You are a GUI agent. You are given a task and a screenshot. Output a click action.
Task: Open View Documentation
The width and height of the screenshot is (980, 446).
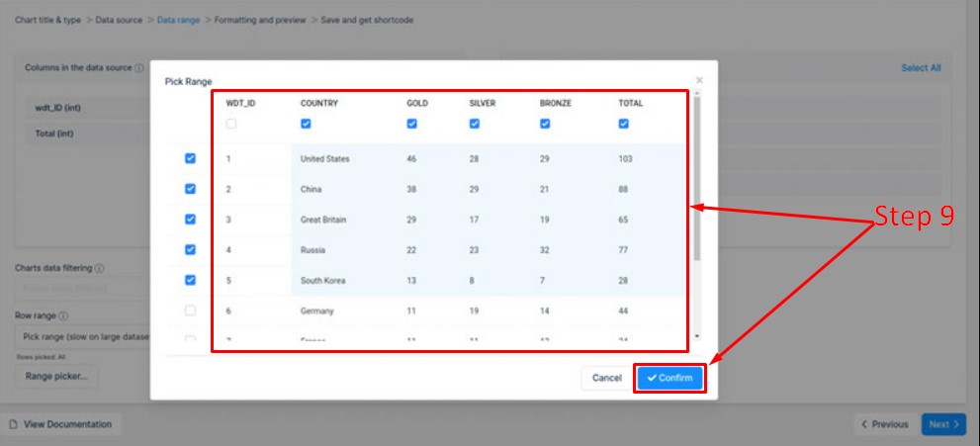[61, 424]
